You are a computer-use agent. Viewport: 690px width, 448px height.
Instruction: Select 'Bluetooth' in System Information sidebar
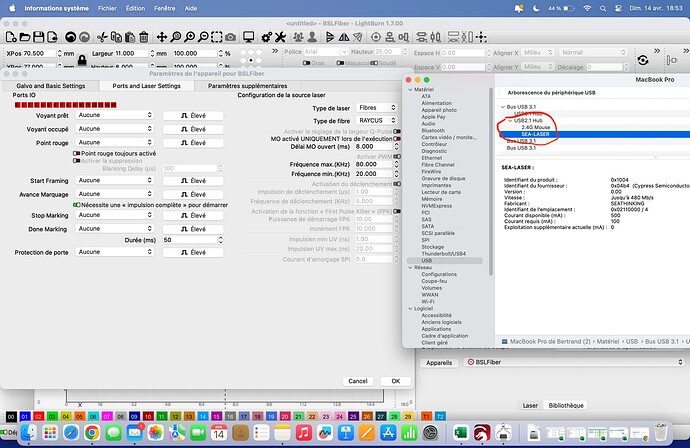[433, 131]
